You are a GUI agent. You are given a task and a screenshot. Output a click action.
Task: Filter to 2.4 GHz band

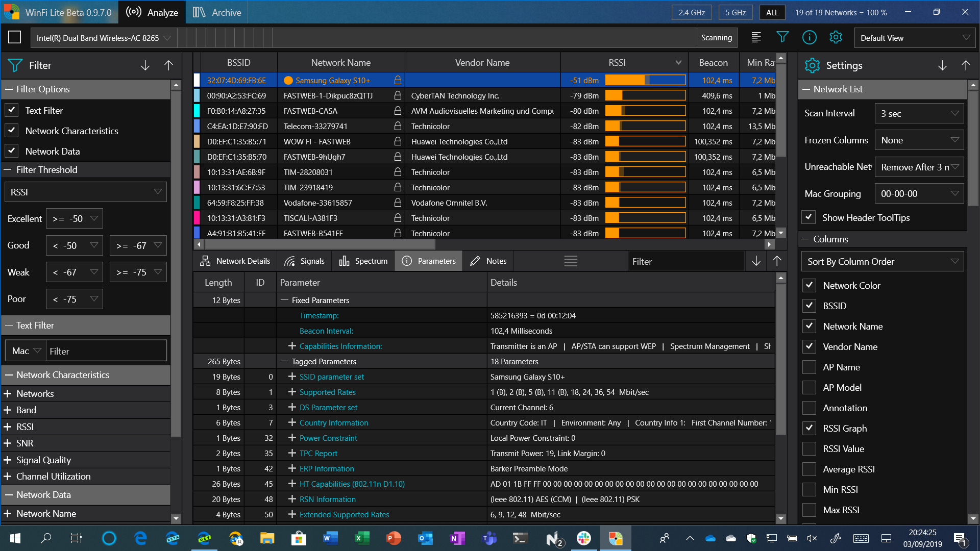point(692,12)
